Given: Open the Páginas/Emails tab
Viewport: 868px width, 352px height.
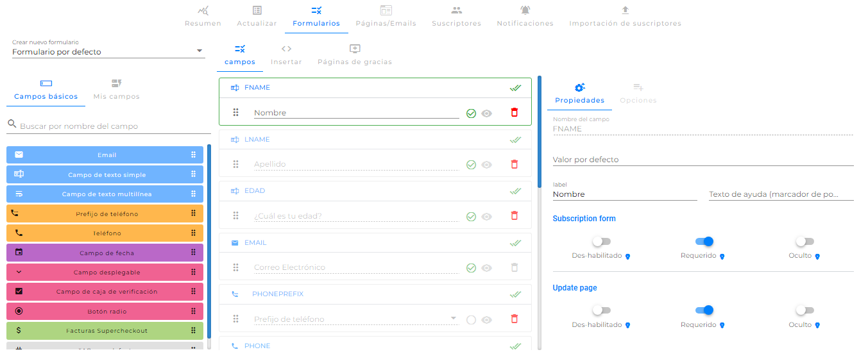Looking at the screenshot, I should 386,17.
